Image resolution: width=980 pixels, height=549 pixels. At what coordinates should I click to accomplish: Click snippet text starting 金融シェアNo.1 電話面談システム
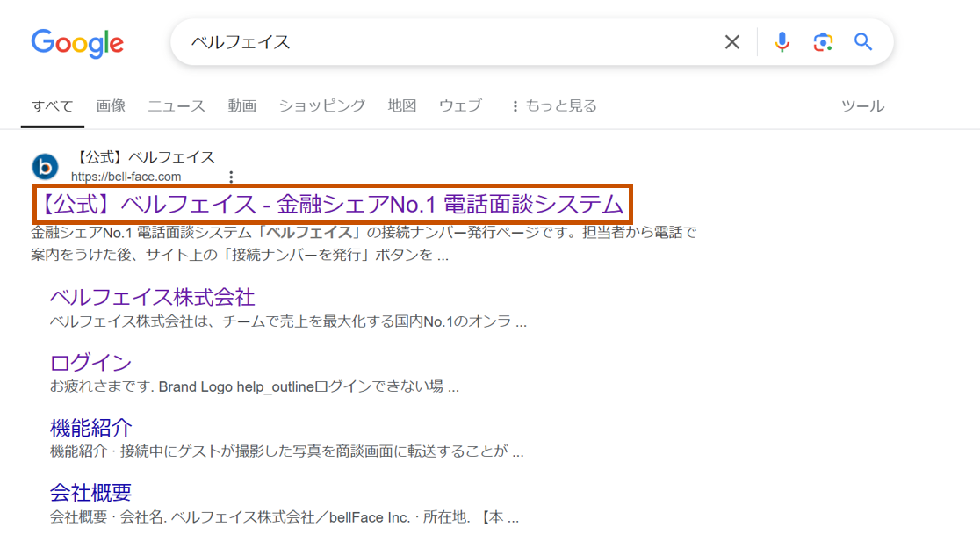pyautogui.click(x=364, y=244)
